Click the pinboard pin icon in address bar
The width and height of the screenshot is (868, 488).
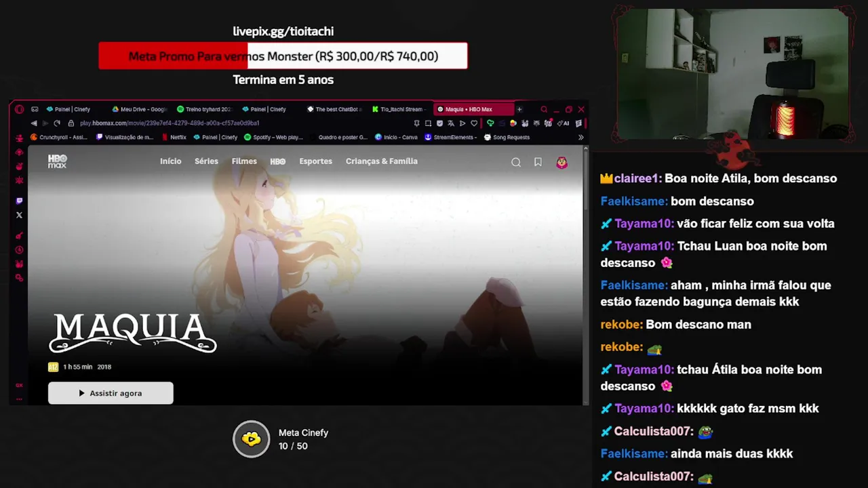pyautogui.click(x=416, y=123)
